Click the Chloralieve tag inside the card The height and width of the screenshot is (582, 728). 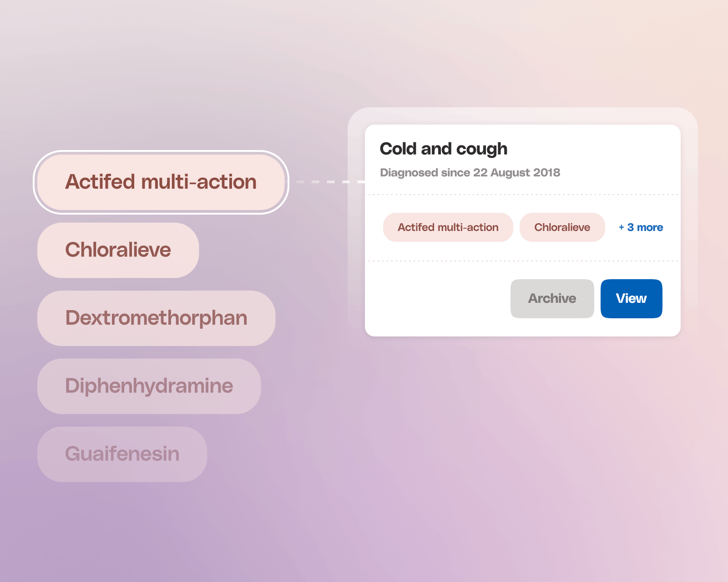(x=562, y=227)
